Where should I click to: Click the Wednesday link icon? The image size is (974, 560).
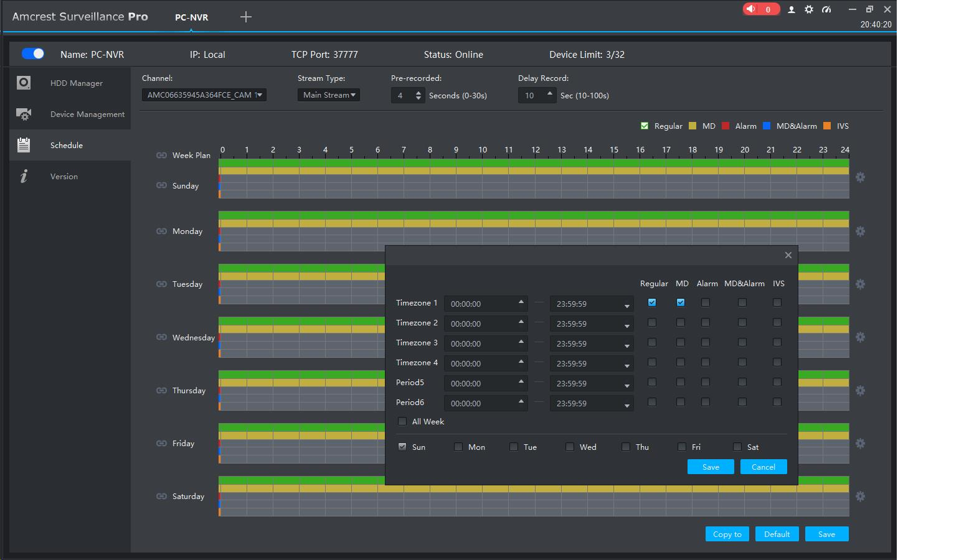click(x=161, y=337)
